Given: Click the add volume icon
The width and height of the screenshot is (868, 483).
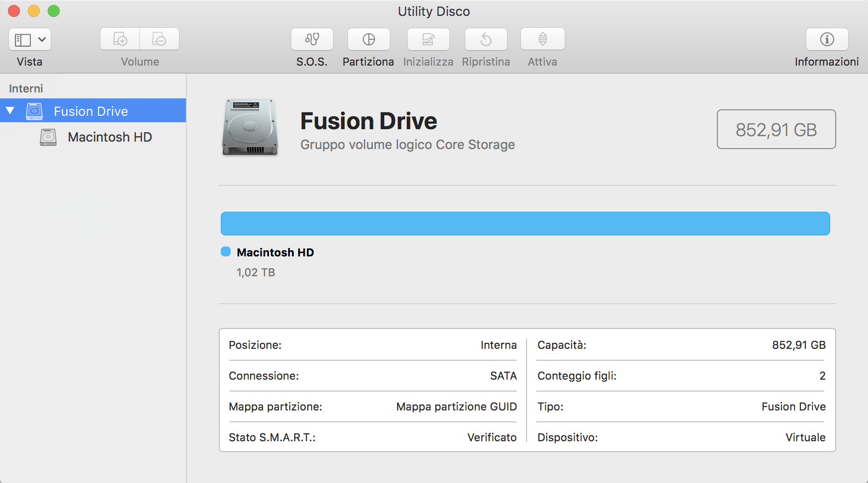Looking at the screenshot, I should [120, 39].
